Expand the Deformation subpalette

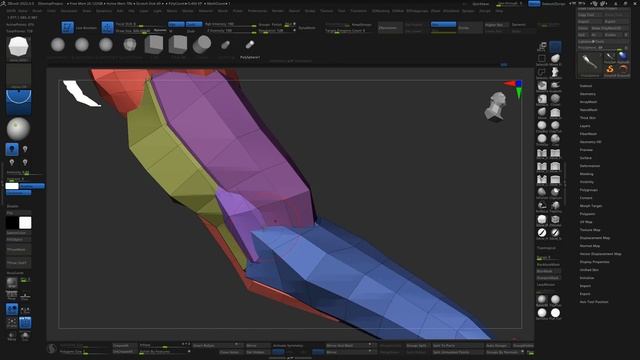pyautogui.click(x=590, y=166)
